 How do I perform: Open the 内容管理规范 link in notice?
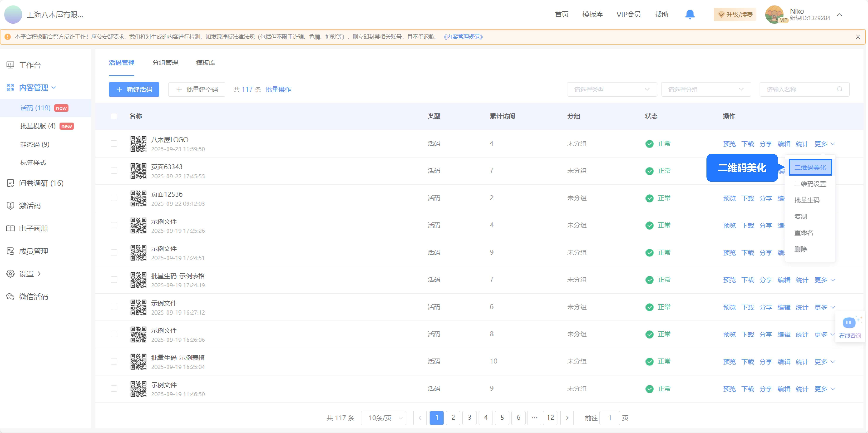463,37
